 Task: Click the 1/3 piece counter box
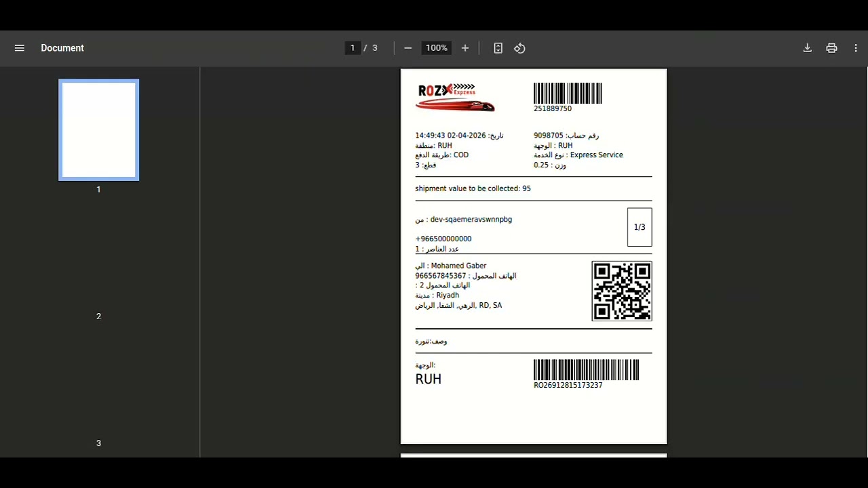point(639,227)
